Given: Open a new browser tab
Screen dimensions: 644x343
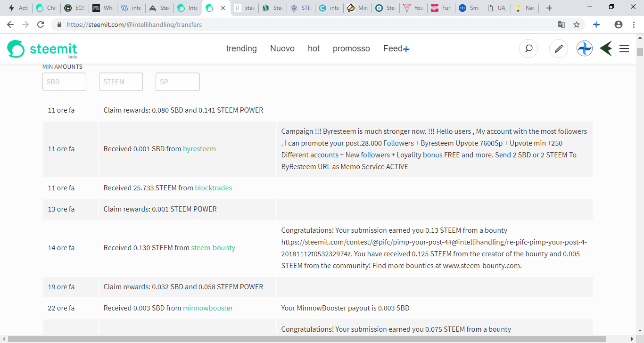Looking at the screenshot, I should (549, 8).
